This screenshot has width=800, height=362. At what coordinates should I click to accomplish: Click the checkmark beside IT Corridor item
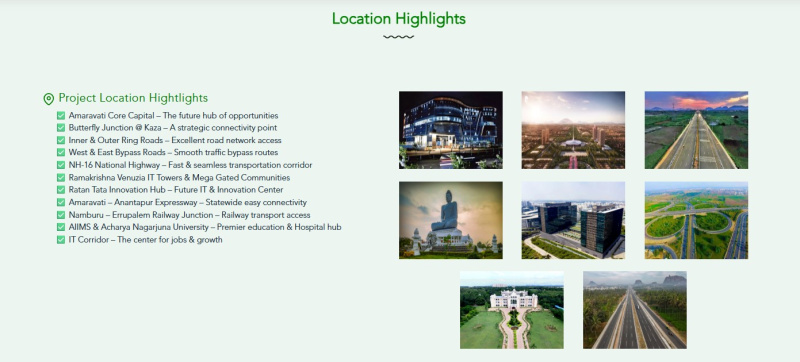(x=61, y=240)
